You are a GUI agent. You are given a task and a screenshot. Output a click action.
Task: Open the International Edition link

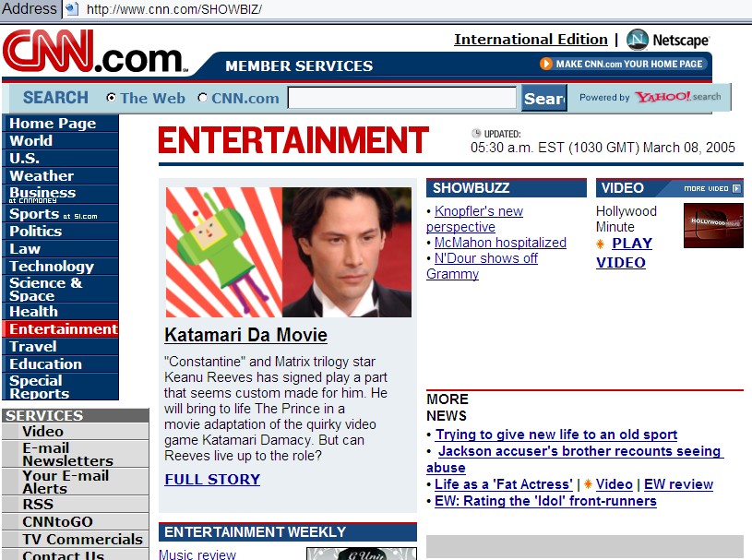click(531, 40)
